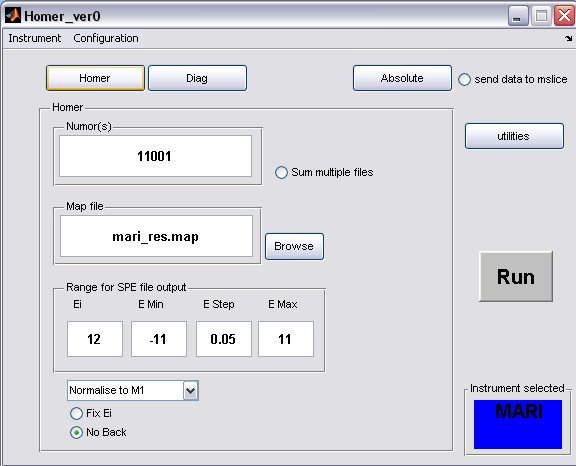Close the Homer_ver0 window

tap(564, 16)
